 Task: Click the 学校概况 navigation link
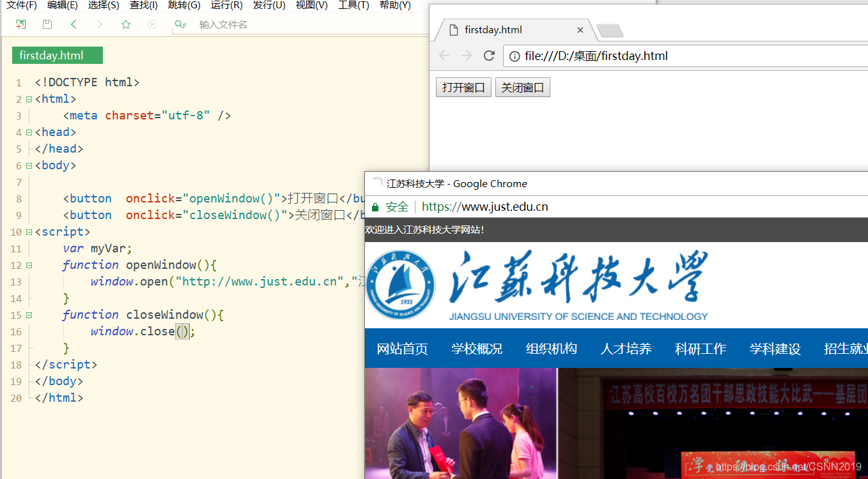pos(477,349)
